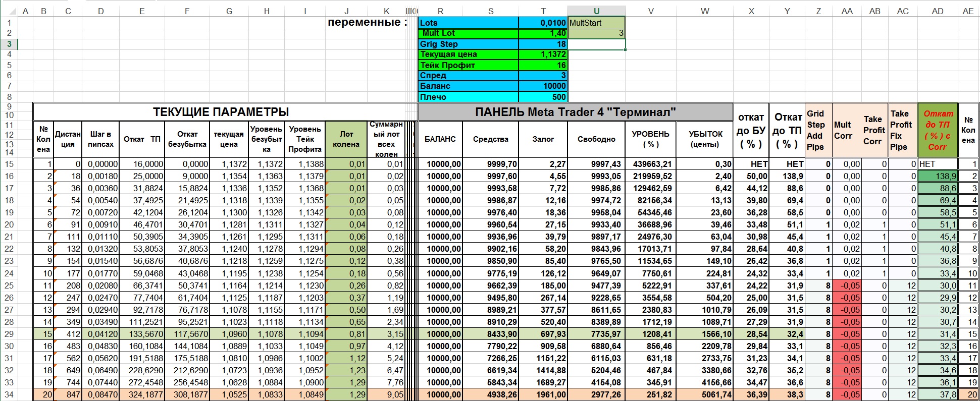
Task: Select the залог value 1961,00
Action: [543, 394]
